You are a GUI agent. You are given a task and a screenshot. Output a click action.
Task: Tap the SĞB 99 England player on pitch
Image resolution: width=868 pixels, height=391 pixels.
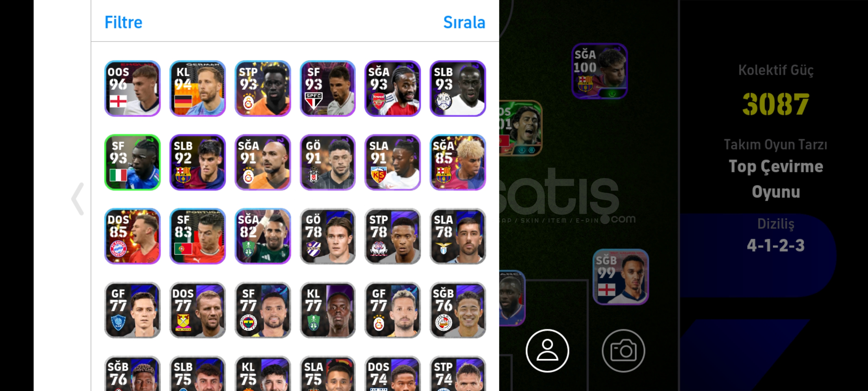tap(621, 277)
